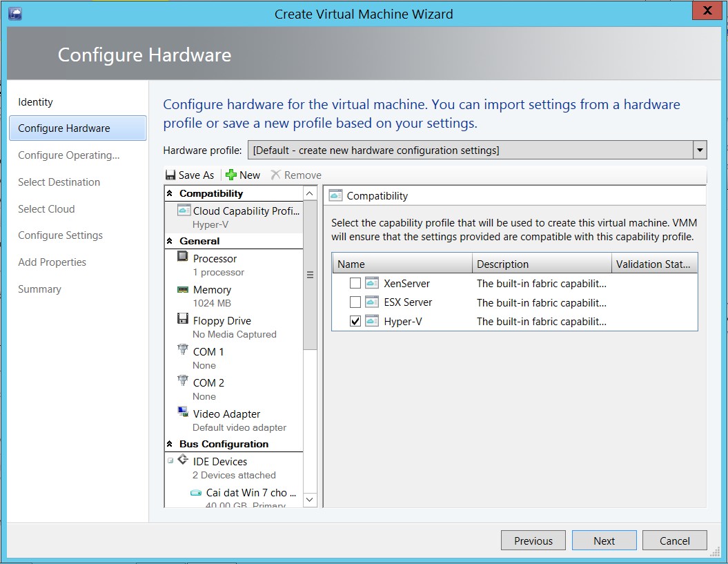The image size is (728, 564).
Task: Collapse the Bus Configuration section
Action: 170,444
